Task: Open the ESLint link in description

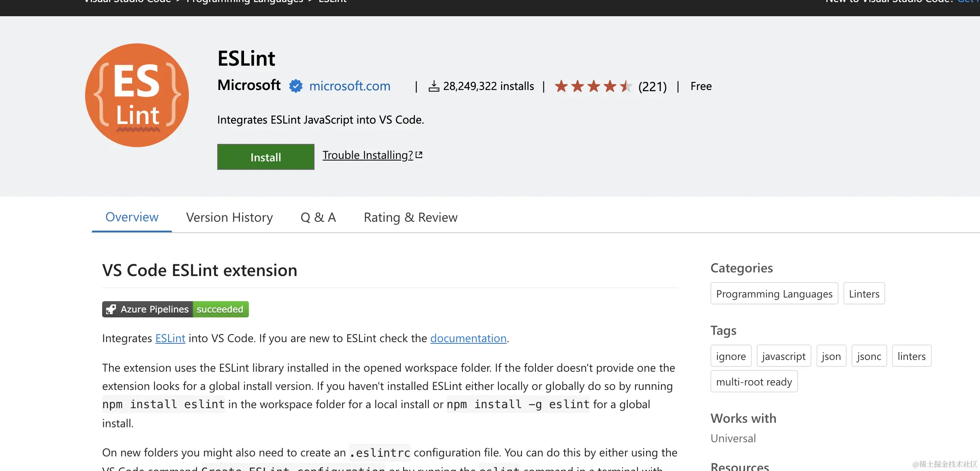Action: (x=170, y=338)
